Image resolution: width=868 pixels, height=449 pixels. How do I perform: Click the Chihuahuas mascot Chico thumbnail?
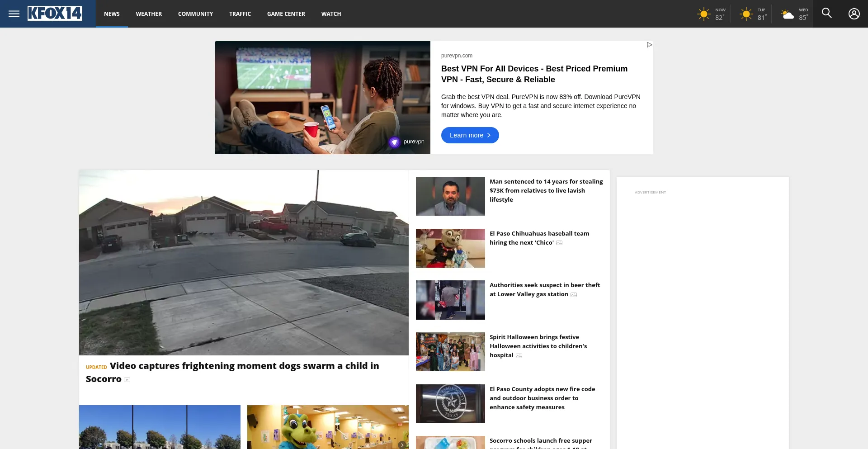click(x=450, y=248)
